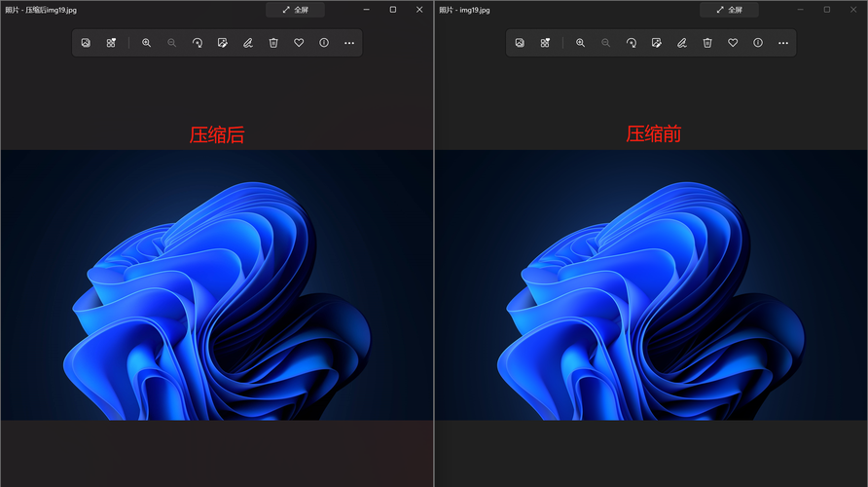Open the edit image tool in the left window

223,43
